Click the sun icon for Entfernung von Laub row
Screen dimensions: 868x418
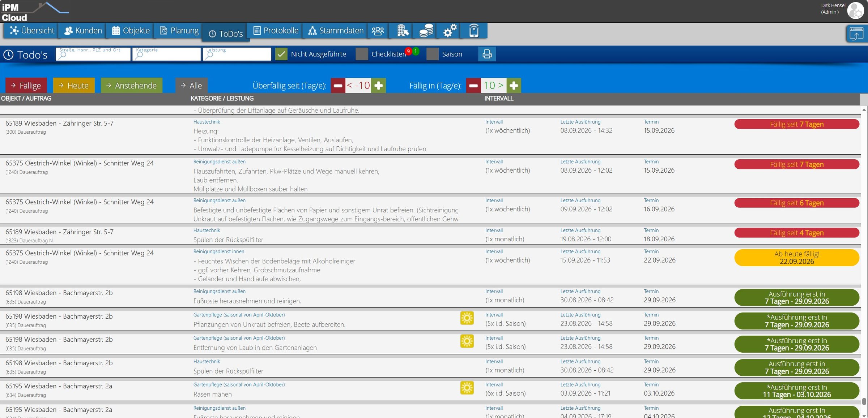point(467,341)
